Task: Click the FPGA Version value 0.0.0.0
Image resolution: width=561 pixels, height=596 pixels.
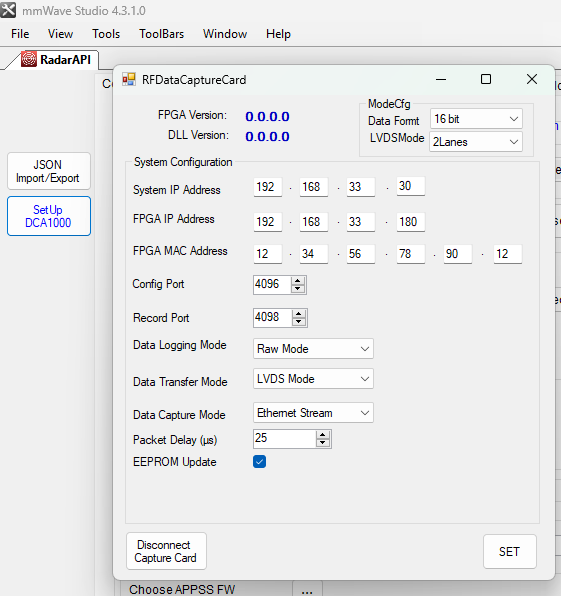Action: pyautogui.click(x=267, y=117)
